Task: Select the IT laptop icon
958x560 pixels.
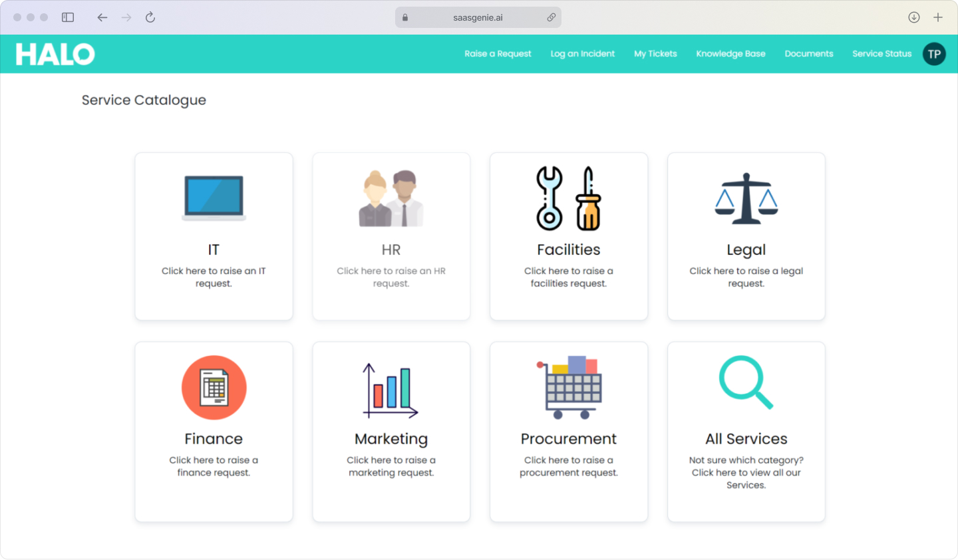Action: point(214,197)
